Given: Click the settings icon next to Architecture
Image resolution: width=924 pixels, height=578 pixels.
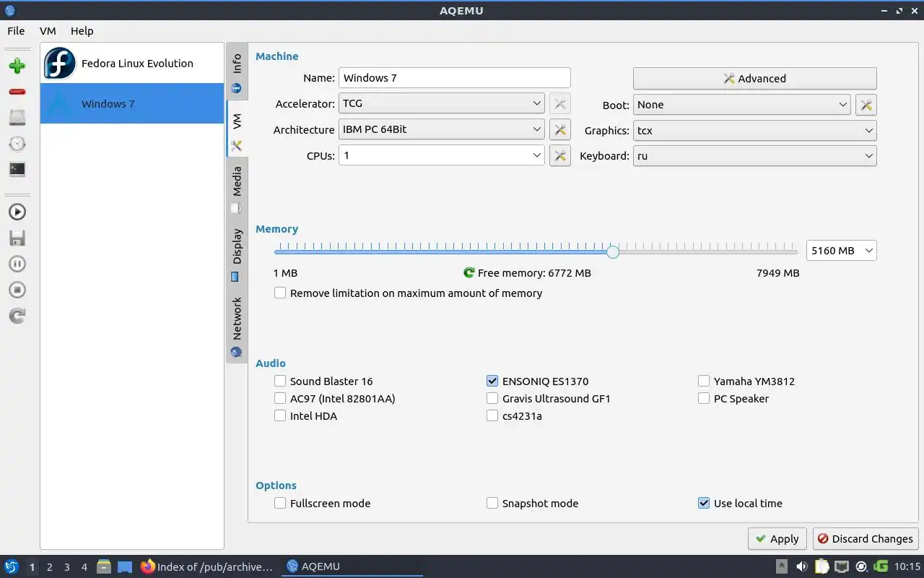Looking at the screenshot, I should tap(559, 130).
